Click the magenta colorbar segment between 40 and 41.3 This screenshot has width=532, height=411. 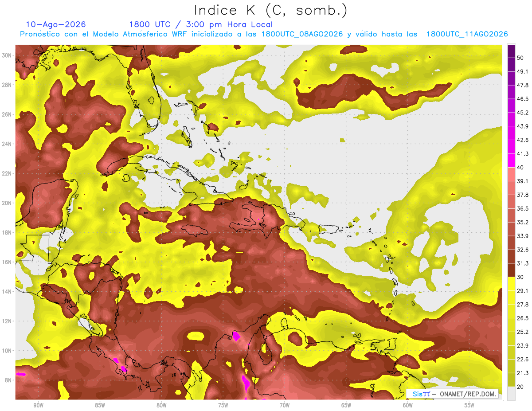511,160
